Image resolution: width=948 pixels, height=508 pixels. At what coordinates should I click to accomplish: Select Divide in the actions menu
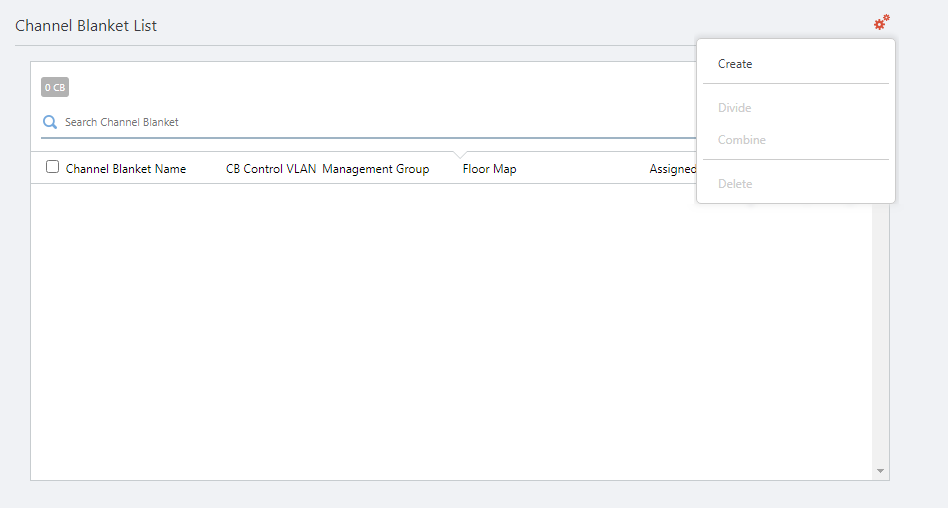tap(734, 108)
